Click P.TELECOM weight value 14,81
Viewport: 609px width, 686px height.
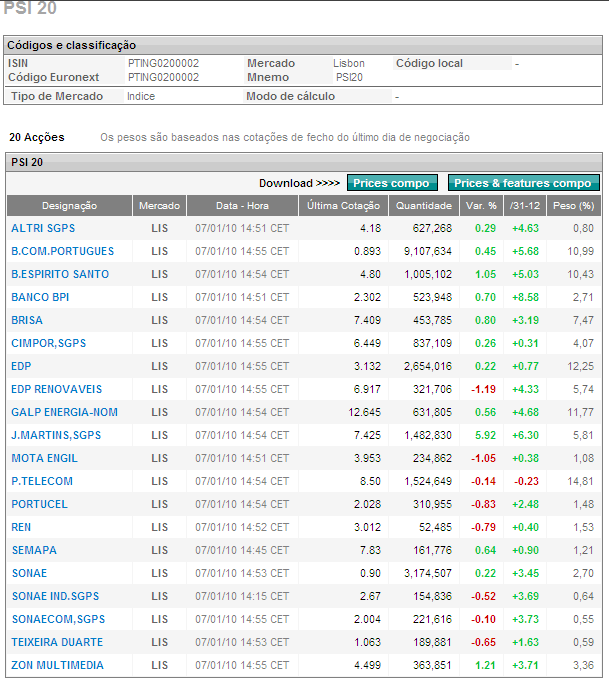click(581, 481)
